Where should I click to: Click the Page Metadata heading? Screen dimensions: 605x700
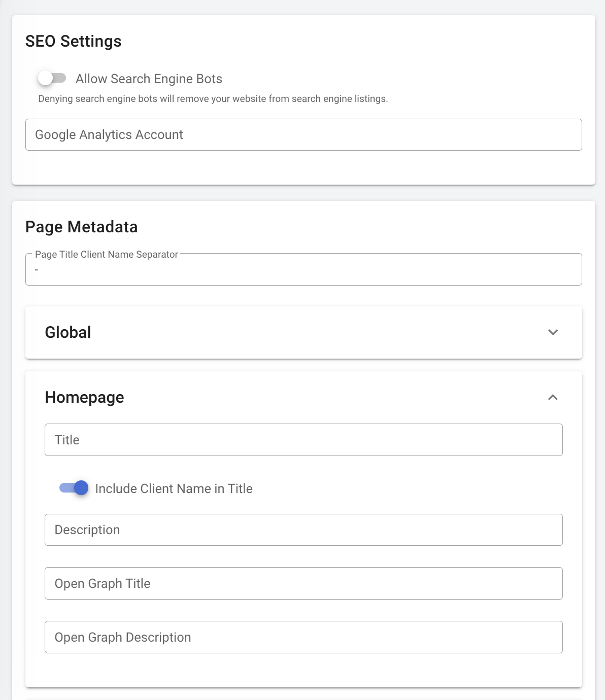pos(82,227)
